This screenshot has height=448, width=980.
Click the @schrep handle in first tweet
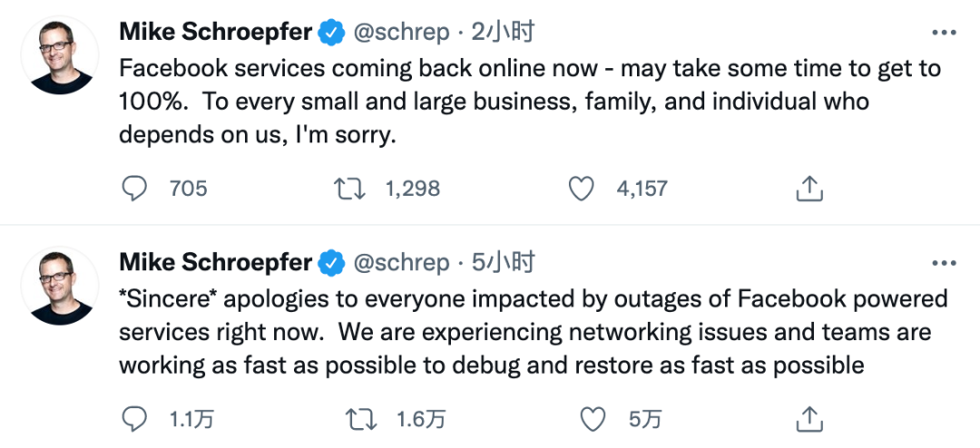pos(400,34)
